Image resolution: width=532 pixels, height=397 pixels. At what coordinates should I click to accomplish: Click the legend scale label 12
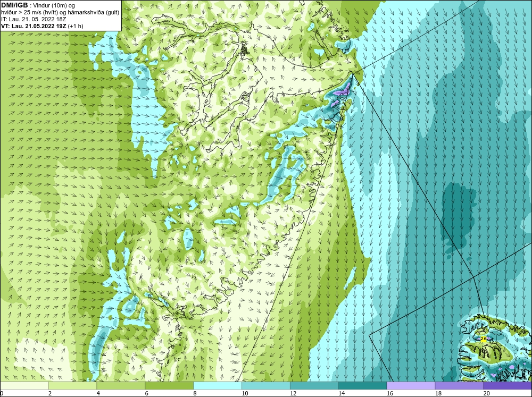[x=293, y=393]
